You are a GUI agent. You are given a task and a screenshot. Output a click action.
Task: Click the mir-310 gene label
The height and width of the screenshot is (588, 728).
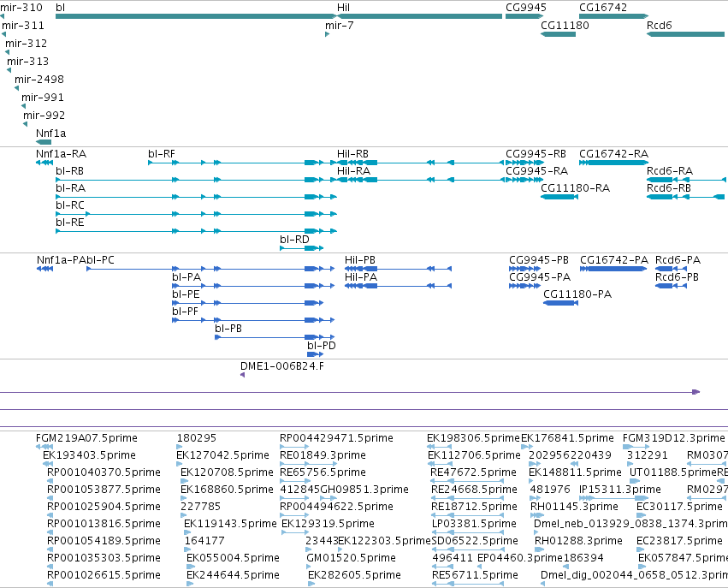[21, 8]
